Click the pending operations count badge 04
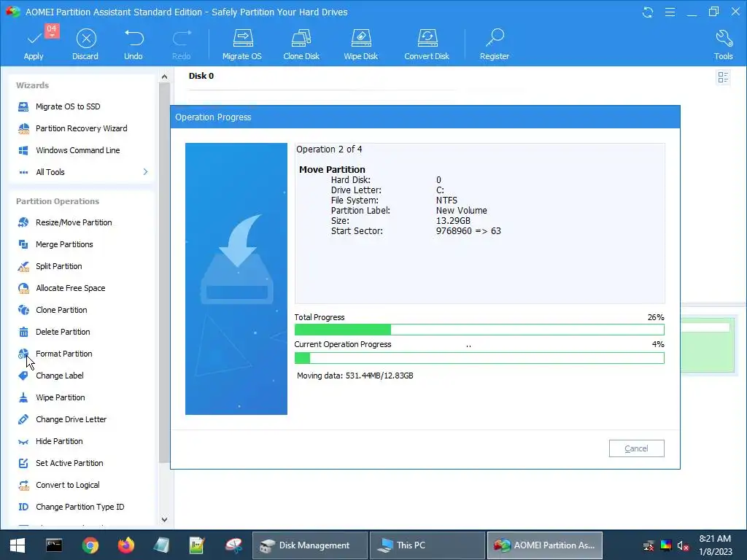 click(52, 29)
